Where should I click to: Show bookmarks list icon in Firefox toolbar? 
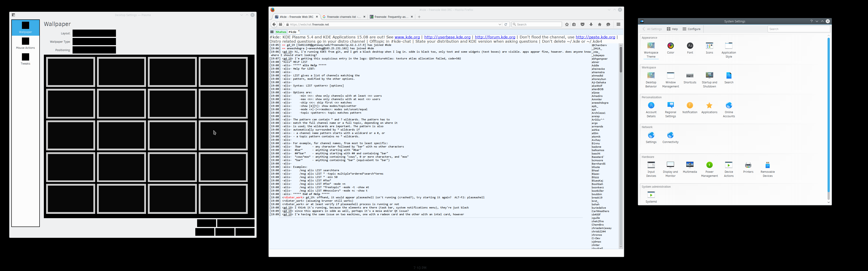[x=574, y=24]
